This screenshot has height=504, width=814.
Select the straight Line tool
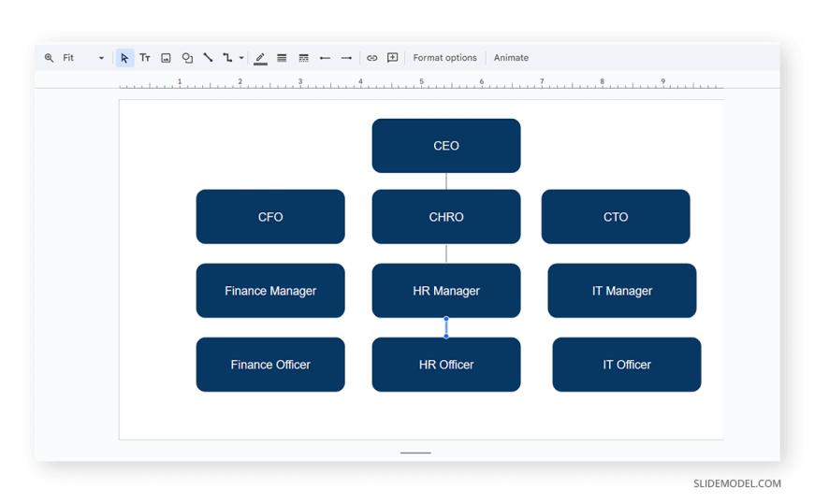pyautogui.click(x=208, y=58)
